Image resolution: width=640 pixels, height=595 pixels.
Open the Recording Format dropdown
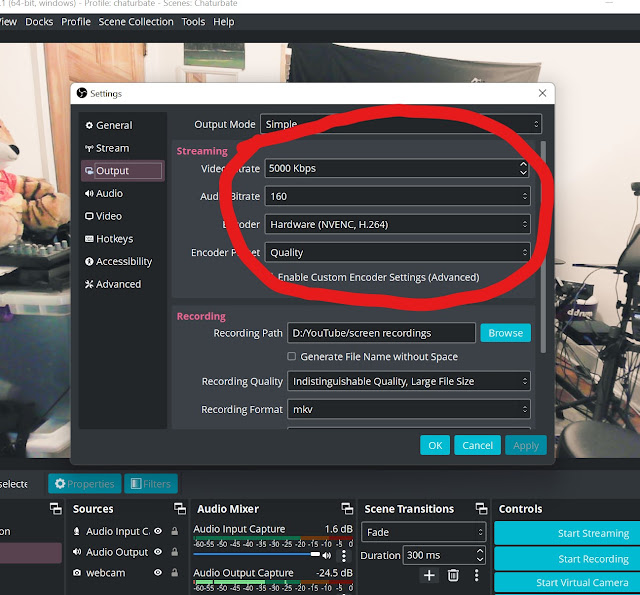(x=409, y=409)
